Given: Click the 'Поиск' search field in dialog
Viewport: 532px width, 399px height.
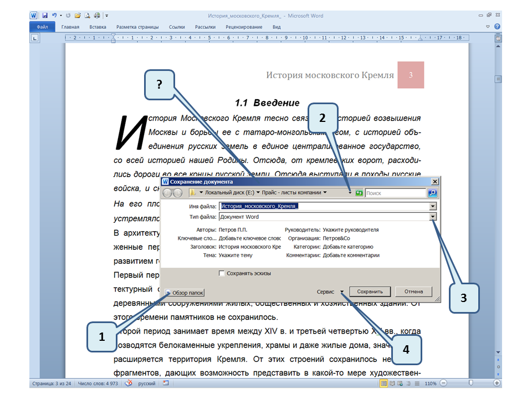Looking at the screenshot, I should [x=395, y=193].
